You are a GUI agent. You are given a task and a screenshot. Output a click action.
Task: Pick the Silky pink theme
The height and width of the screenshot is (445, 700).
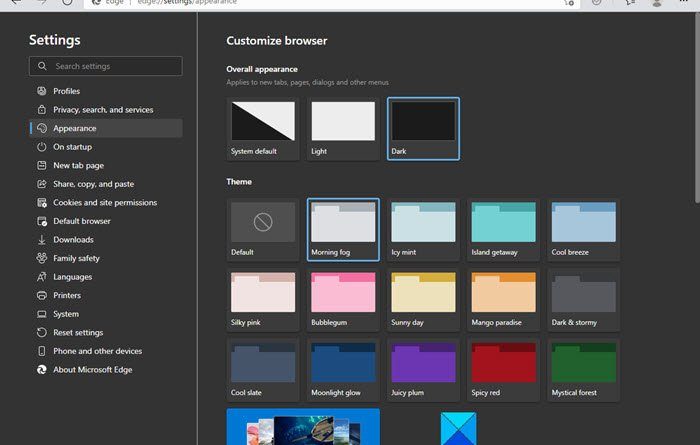point(263,300)
